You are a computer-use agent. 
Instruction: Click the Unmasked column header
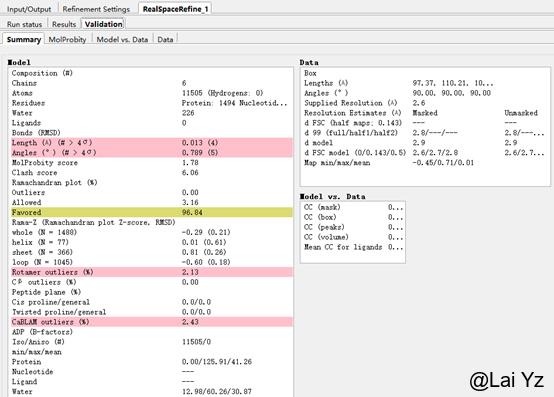coord(521,113)
